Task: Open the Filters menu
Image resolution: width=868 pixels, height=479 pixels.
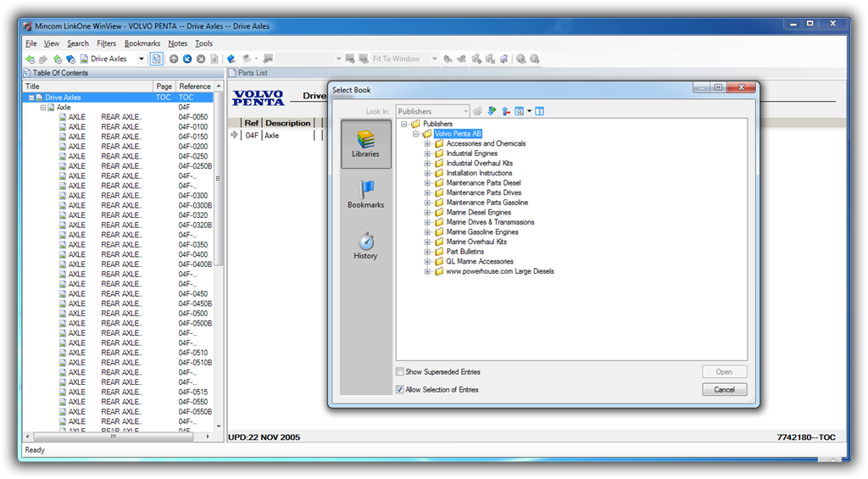Action: tap(106, 43)
